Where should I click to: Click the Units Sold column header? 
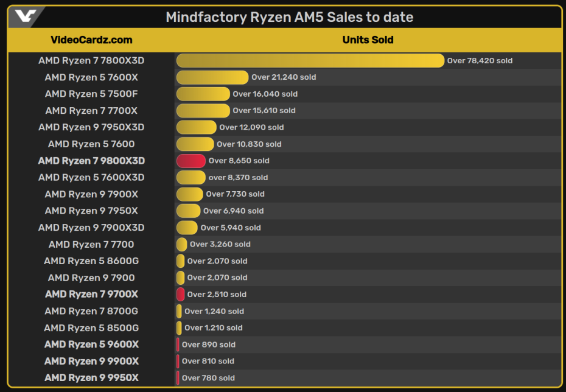(368, 40)
